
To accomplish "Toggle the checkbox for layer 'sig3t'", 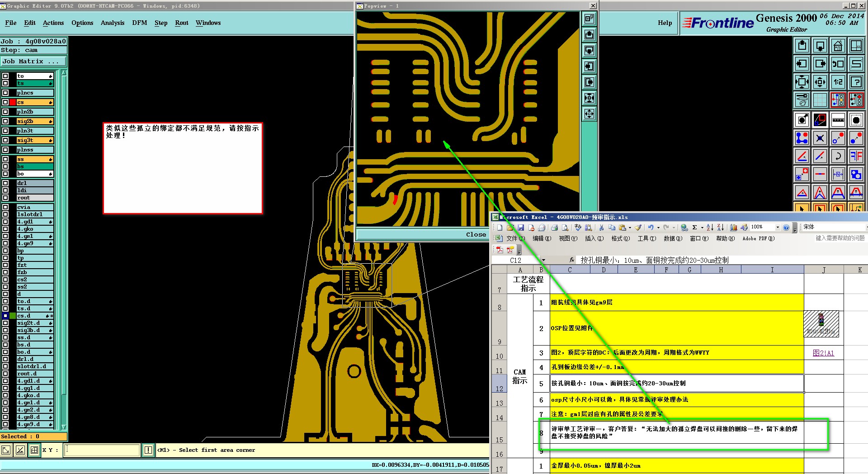I will tap(5, 140).
